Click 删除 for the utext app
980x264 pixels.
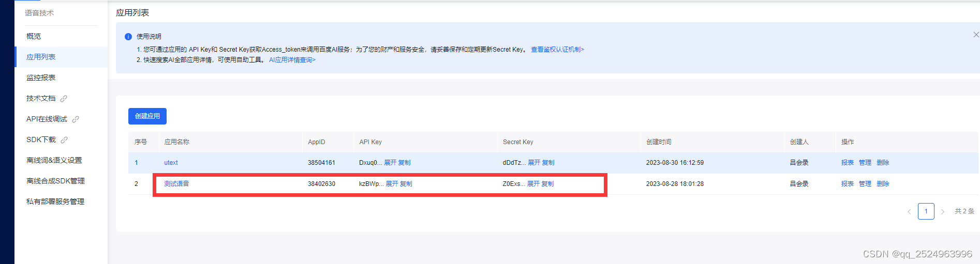click(883, 163)
